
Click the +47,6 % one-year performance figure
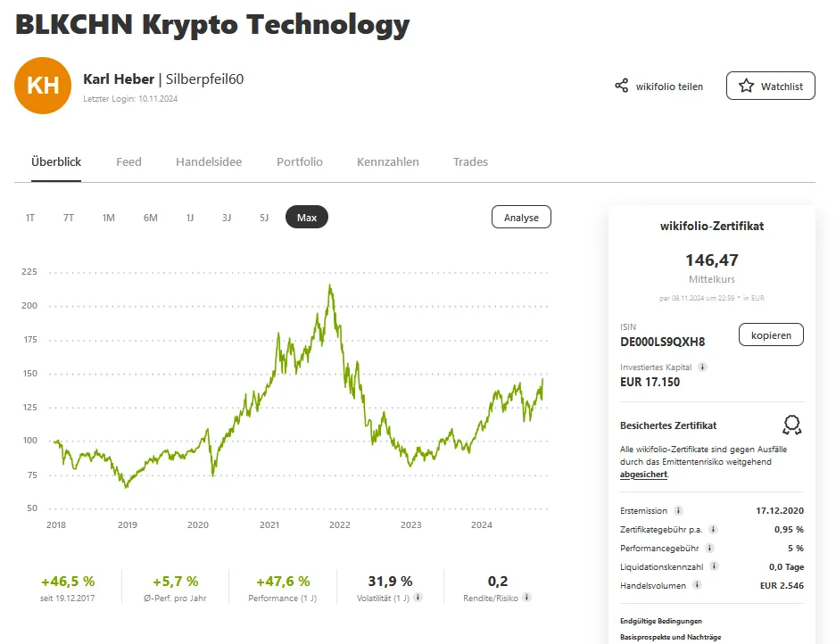(x=283, y=581)
